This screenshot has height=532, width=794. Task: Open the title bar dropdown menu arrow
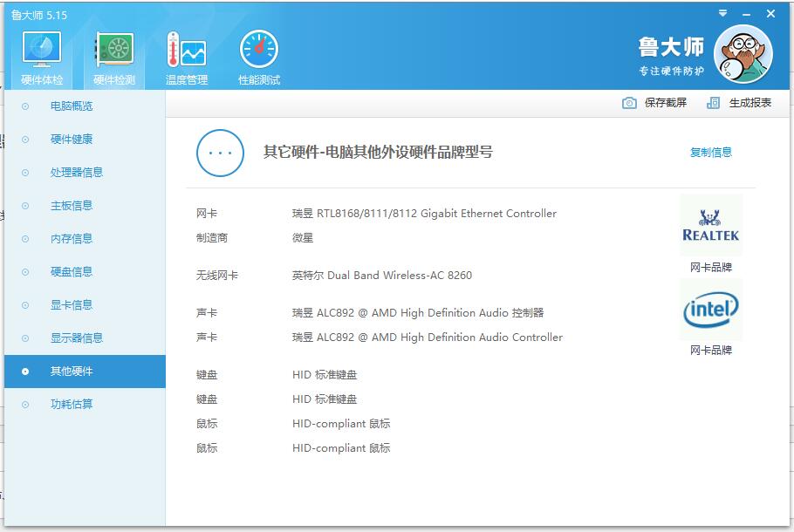(723, 13)
